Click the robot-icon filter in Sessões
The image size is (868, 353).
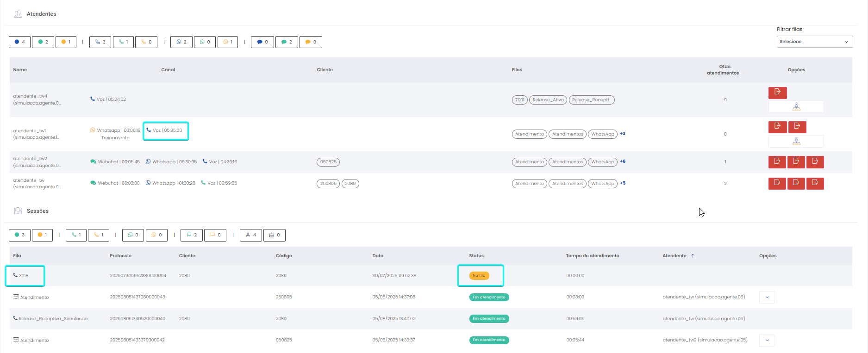point(274,235)
